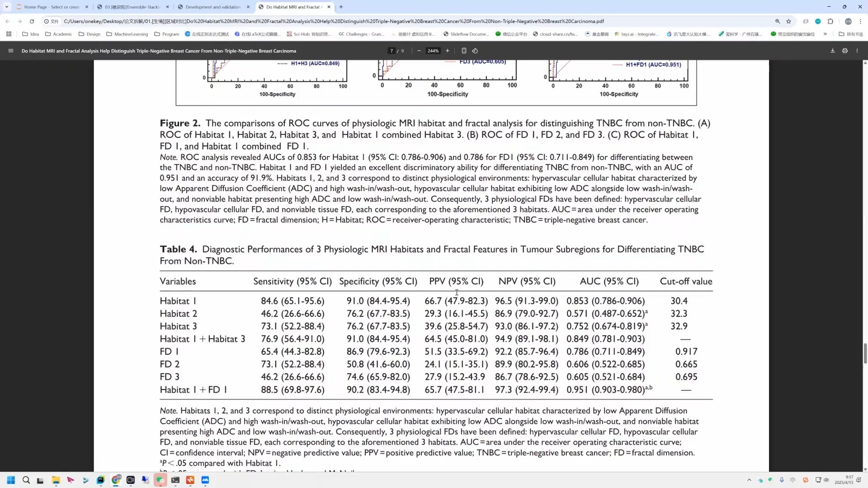
Task: Open File Explorer from taskbar
Action: coord(56,480)
